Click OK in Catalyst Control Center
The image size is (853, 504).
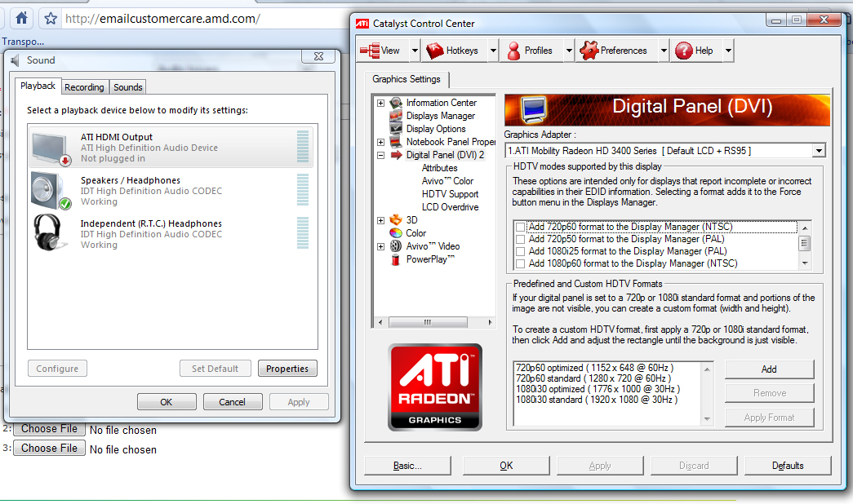506,466
